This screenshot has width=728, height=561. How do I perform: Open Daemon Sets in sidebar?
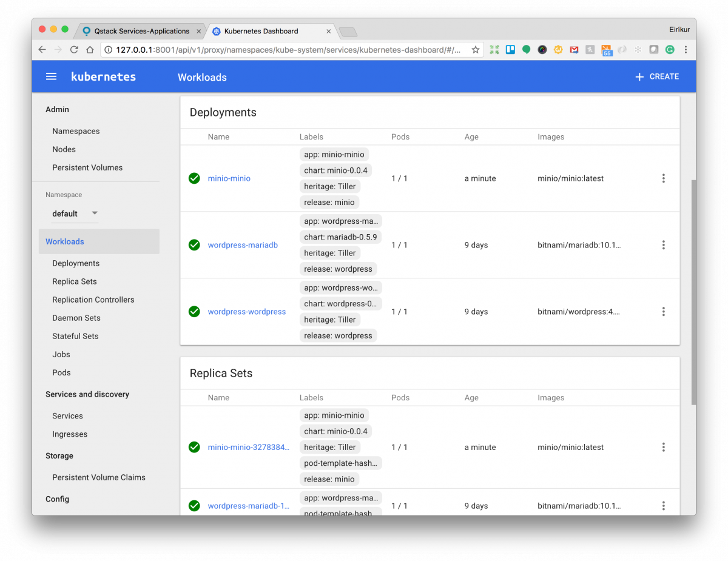[76, 318]
